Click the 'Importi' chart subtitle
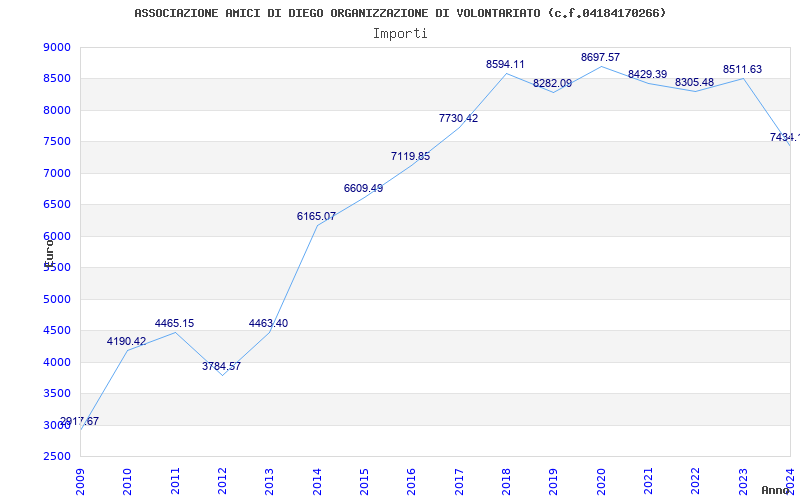This screenshot has height=500, width=800. tap(400, 34)
